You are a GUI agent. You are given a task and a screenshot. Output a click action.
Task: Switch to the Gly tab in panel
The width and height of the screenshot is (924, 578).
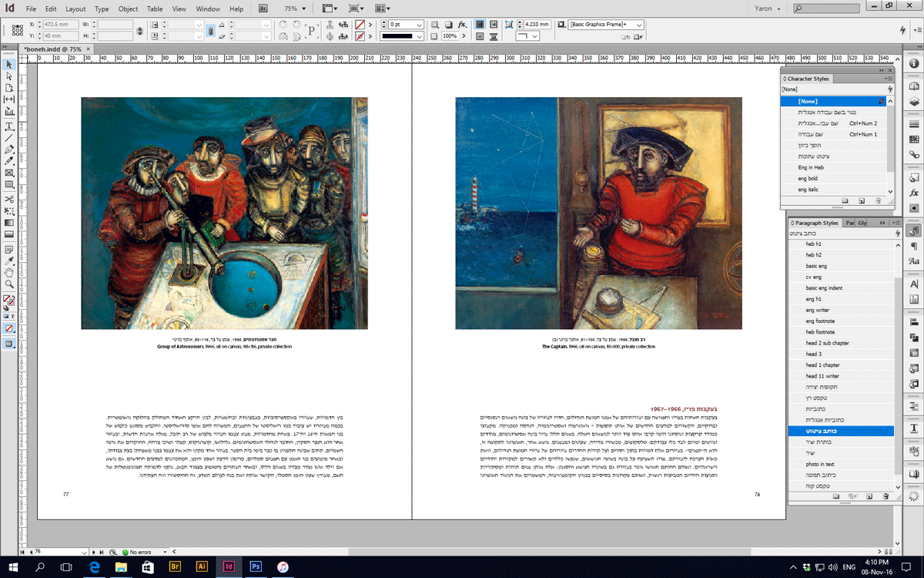pyautogui.click(x=863, y=223)
